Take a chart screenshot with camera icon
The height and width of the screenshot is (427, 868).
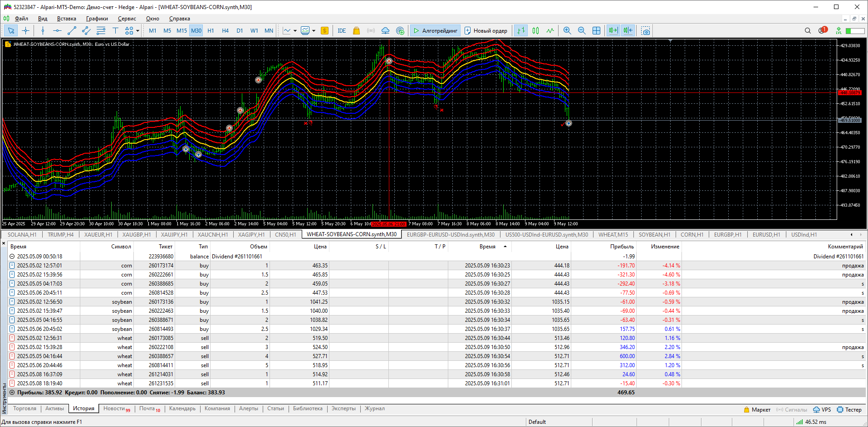pyautogui.click(x=646, y=31)
